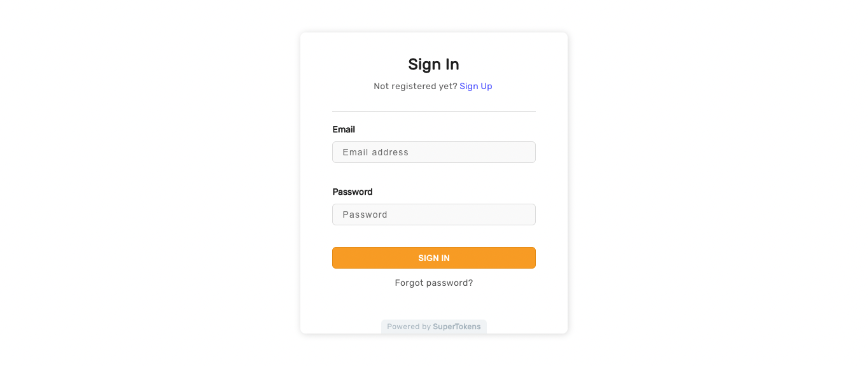Click the "Password" placeholder text in field
Viewport: 868px width, 366px height.
pos(365,215)
